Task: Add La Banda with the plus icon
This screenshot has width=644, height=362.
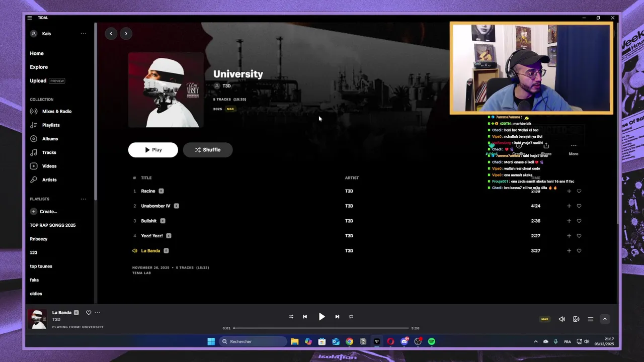Action: [x=569, y=250]
